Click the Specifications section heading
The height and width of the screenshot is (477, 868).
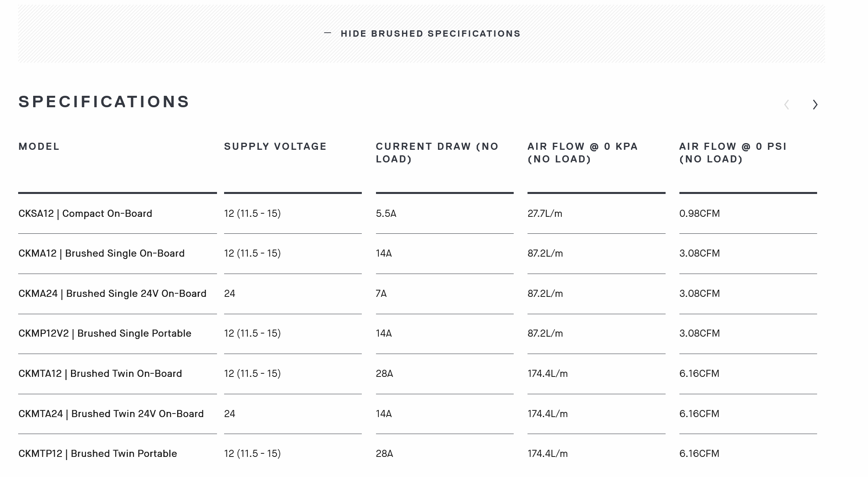104,102
